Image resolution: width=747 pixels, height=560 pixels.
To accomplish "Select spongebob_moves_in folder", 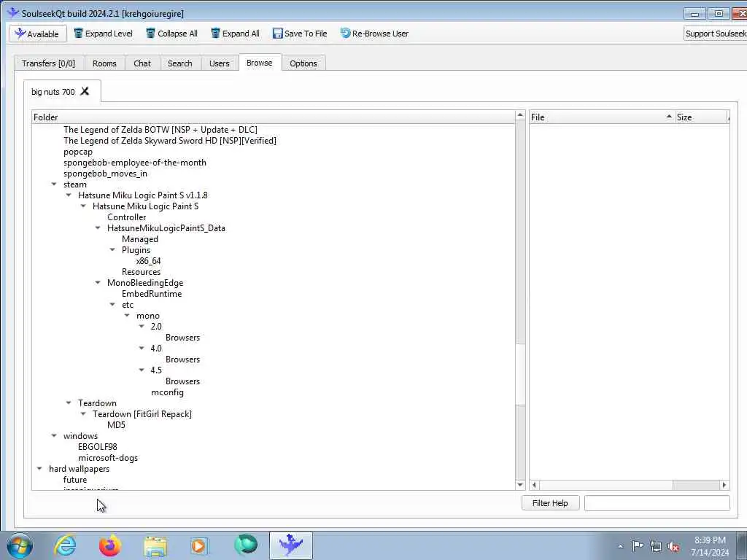I will [105, 174].
